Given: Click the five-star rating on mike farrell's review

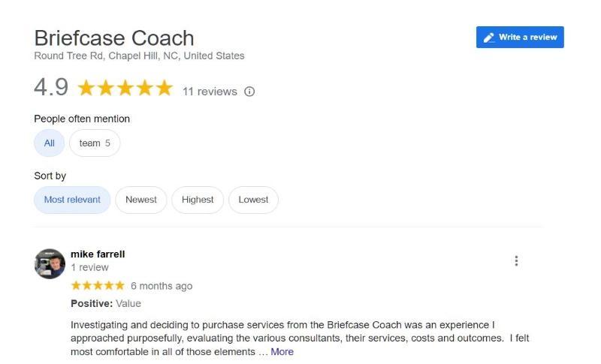Looking at the screenshot, I should click(98, 285).
